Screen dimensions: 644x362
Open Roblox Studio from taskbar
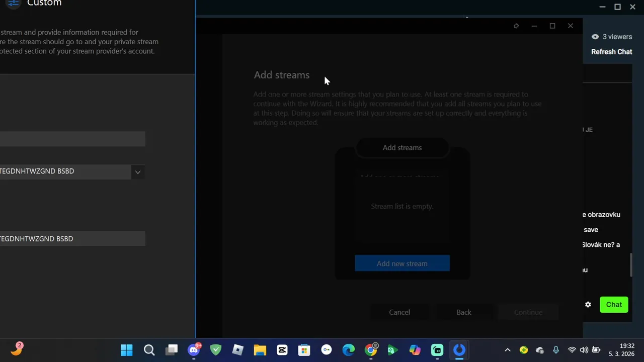238,350
